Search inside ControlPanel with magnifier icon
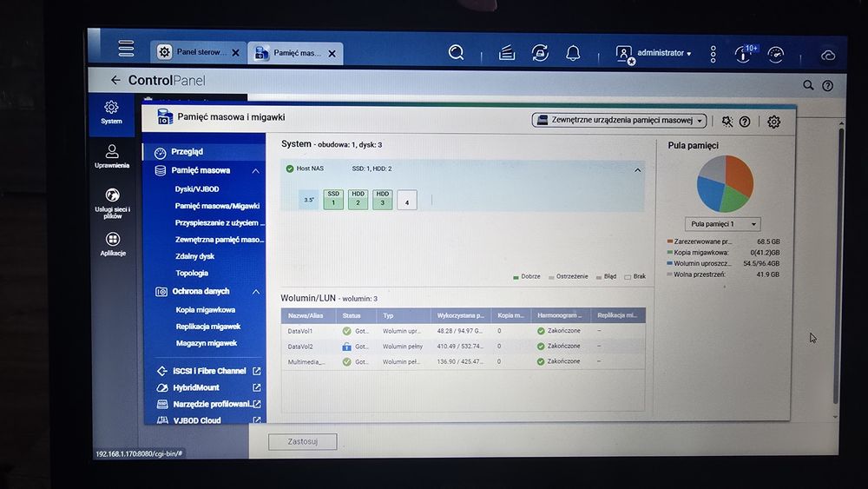 coord(808,85)
